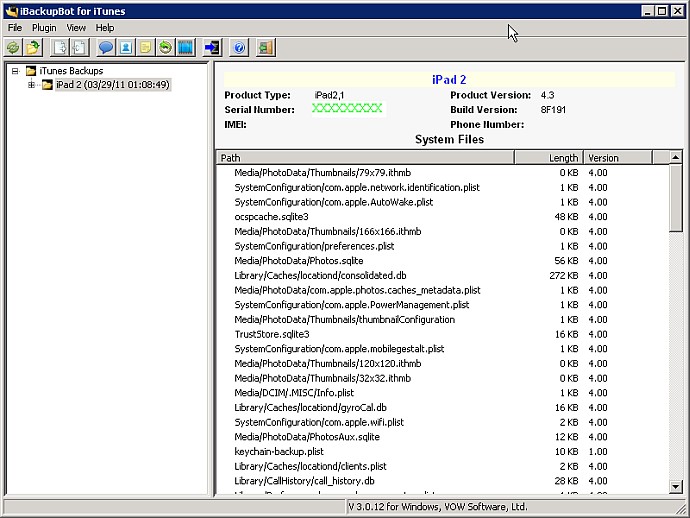Select locationd/consolidated.db row
This screenshot has height=518, width=690.
point(442,276)
